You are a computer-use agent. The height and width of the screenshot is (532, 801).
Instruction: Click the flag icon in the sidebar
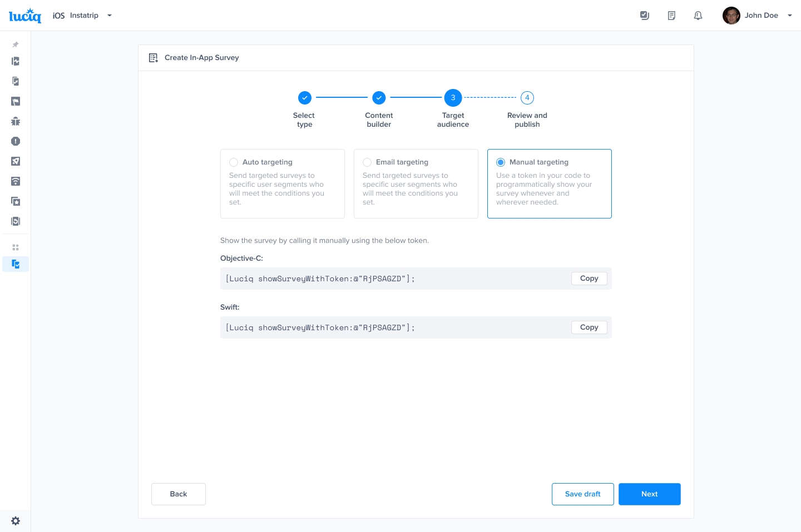[x=16, y=101]
